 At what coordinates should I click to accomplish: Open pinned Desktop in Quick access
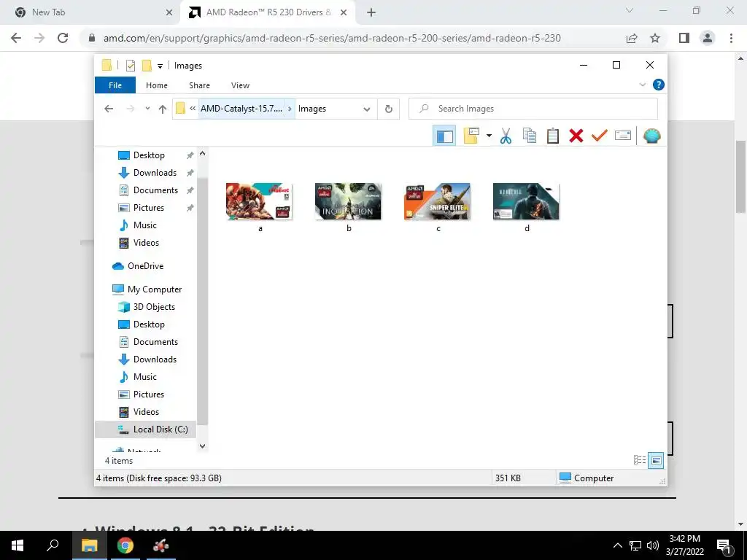[x=149, y=155]
